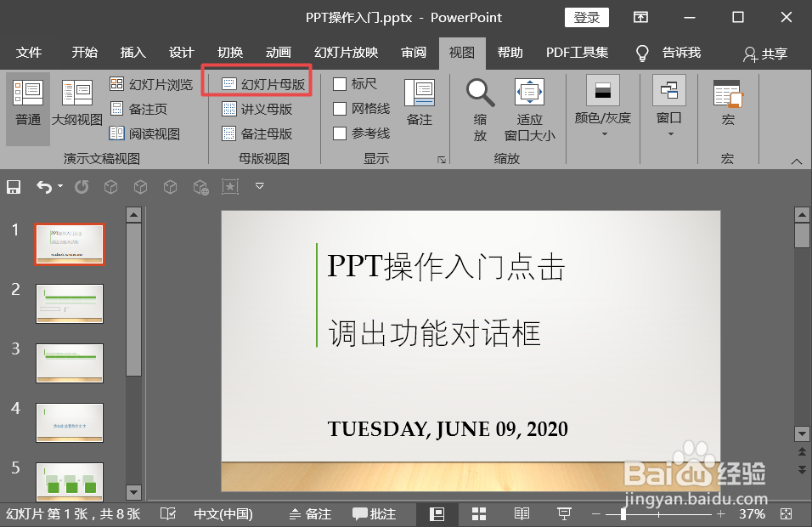Screen dimensions: 812x527
Task: Open the Review tab (审阅)
Action: click(414, 53)
